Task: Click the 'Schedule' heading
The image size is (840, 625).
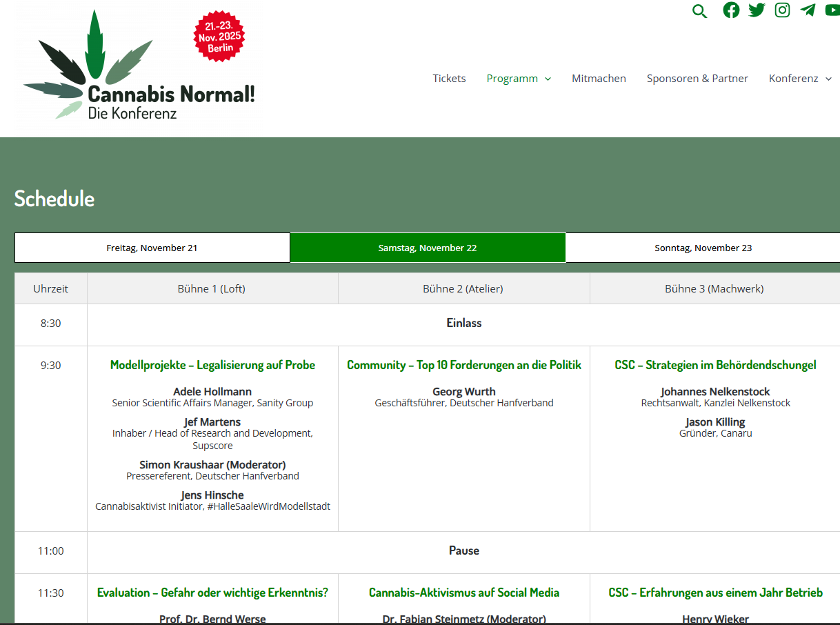Action: pyautogui.click(x=54, y=199)
